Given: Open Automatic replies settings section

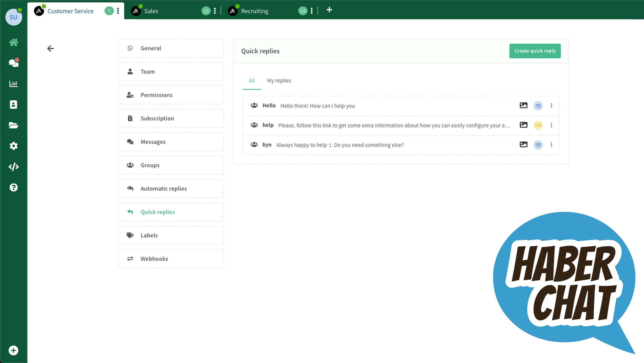Looking at the screenshot, I should coord(171,189).
